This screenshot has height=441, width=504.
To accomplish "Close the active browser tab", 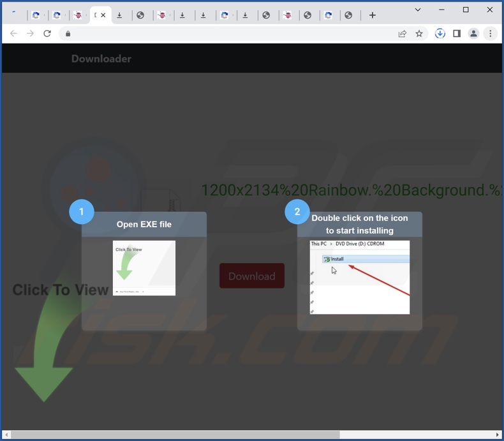I will point(103,15).
